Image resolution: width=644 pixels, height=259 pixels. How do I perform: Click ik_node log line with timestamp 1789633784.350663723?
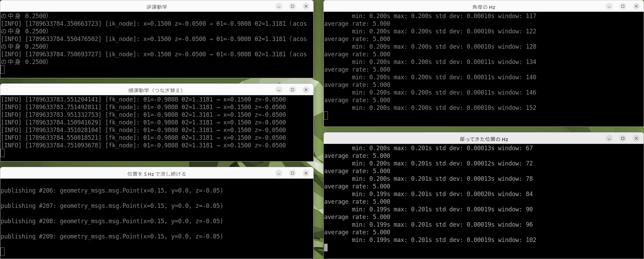[x=154, y=24]
